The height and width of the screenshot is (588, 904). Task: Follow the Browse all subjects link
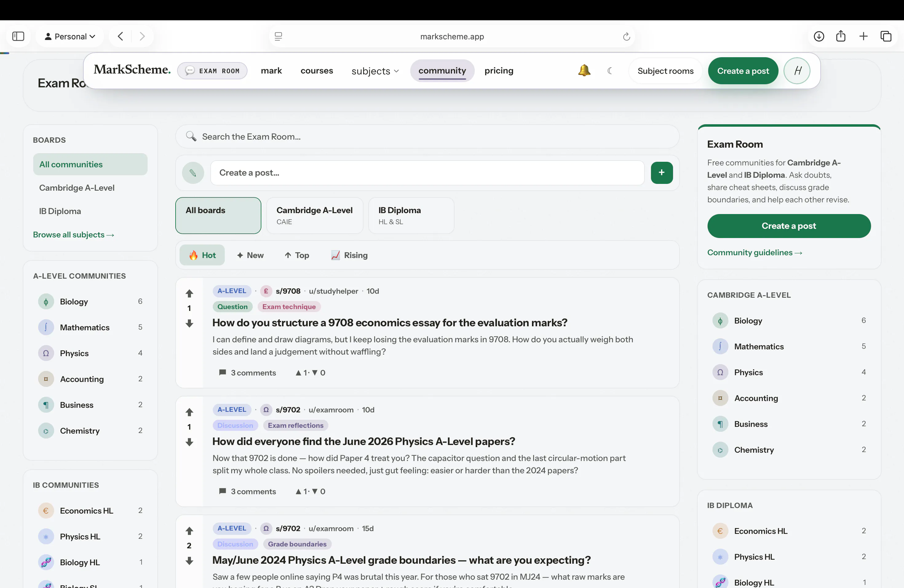[74, 235]
